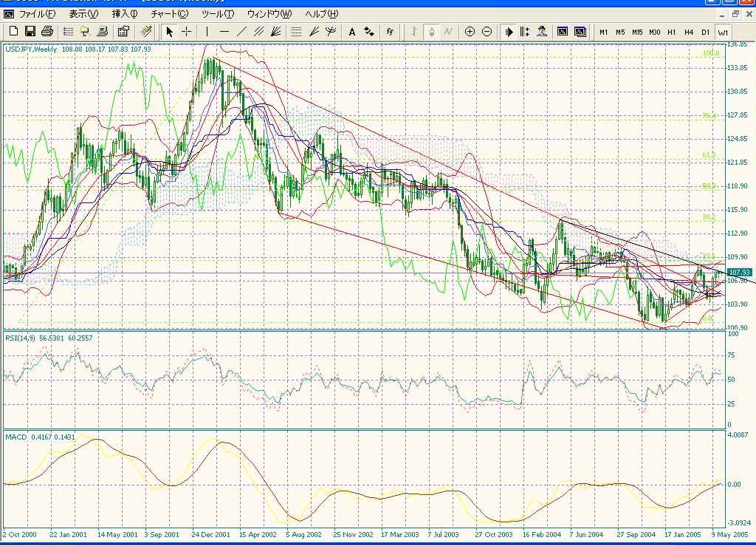The height and width of the screenshot is (546, 756).
Task: Click the New Chart icon
Action: 13,31
